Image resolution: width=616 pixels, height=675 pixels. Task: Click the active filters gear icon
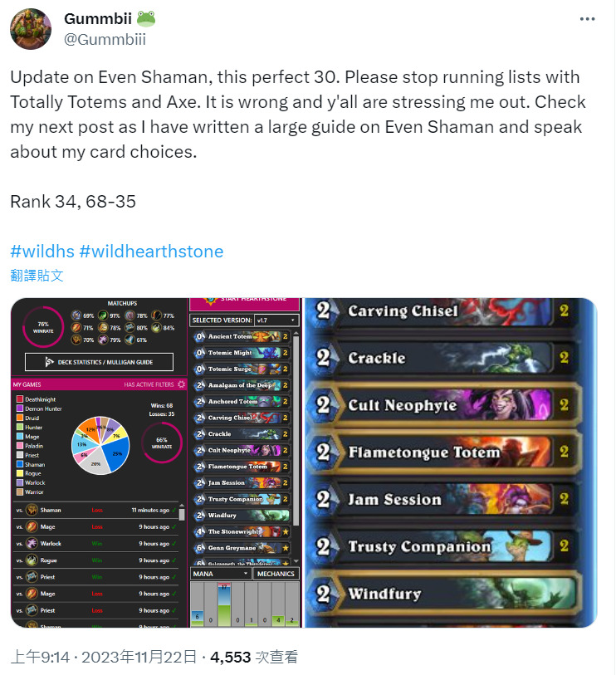click(x=181, y=384)
